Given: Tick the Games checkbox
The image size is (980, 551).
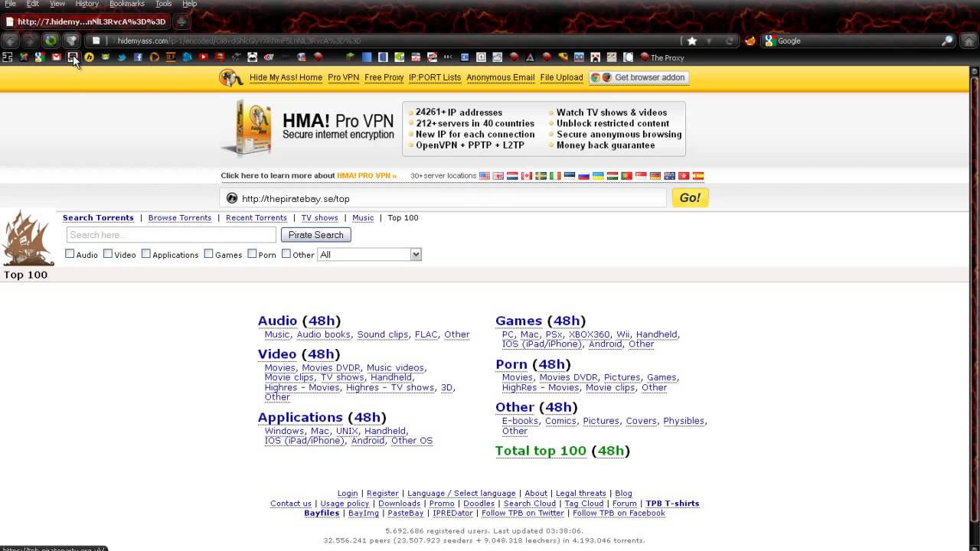Looking at the screenshot, I should click(x=208, y=254).
